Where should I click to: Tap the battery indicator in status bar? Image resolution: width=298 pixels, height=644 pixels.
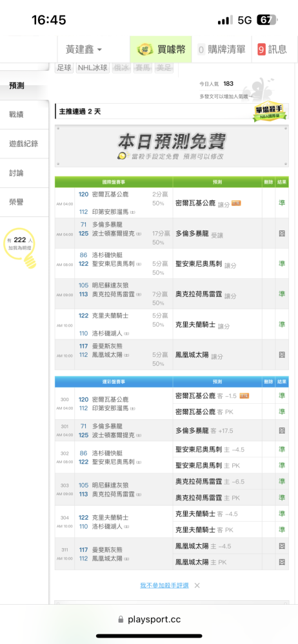click(267, 20)
